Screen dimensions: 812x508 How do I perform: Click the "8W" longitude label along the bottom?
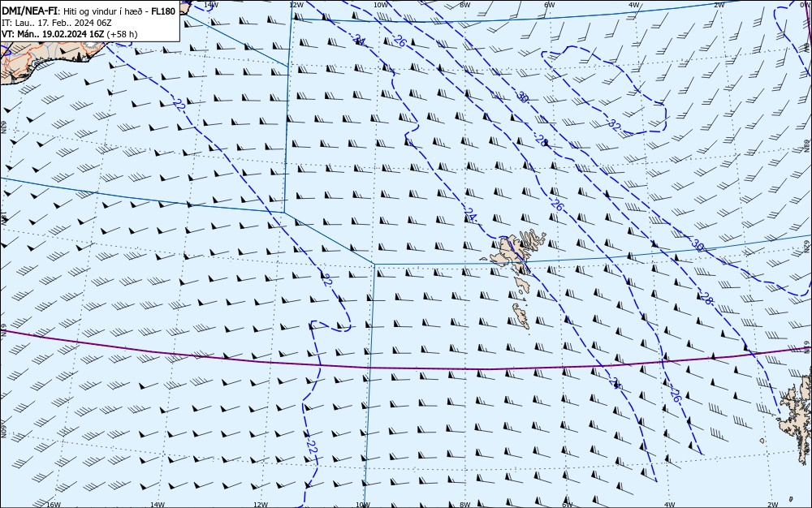pyautogui.click(x=465, y=505)
